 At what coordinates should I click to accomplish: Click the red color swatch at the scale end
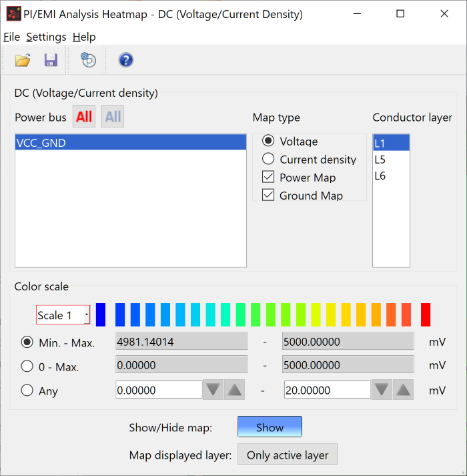pos(426,314)
